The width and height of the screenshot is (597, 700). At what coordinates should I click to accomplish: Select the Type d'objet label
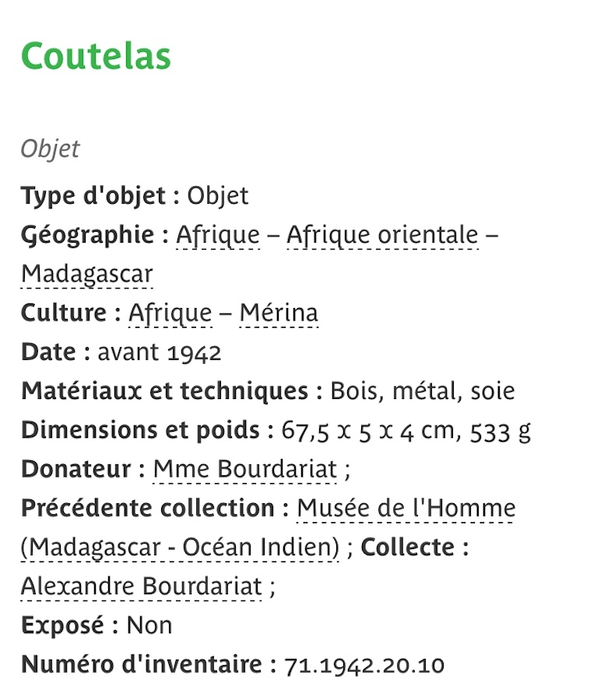93,196
